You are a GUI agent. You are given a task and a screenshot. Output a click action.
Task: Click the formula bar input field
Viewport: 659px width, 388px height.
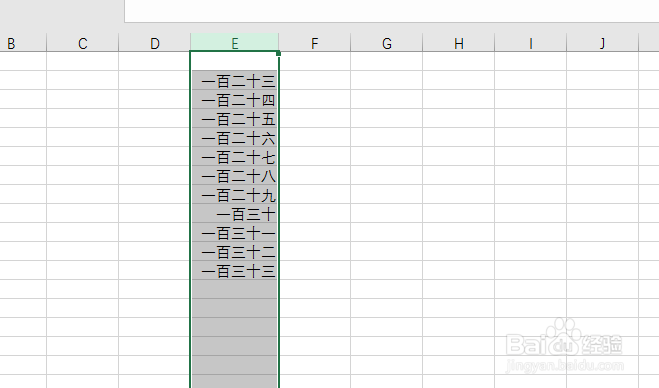(392, 11)
